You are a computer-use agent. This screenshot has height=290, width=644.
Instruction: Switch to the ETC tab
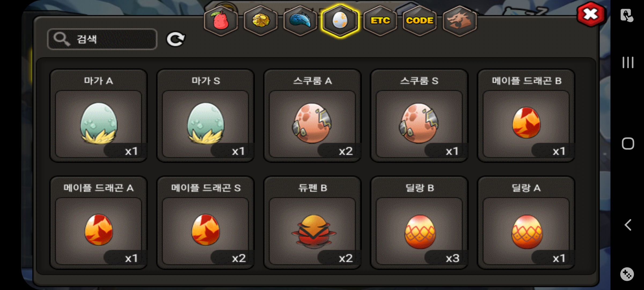[x=380, y=21]
